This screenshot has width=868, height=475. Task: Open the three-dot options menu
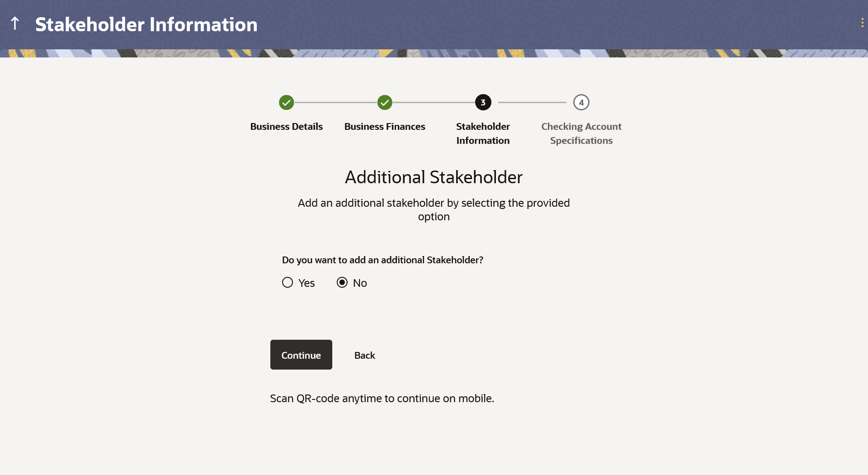(862, 23)
